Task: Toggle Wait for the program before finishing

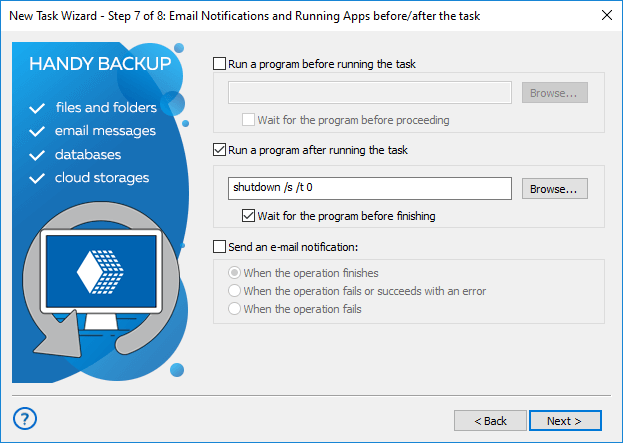Action: click(249, 215)
